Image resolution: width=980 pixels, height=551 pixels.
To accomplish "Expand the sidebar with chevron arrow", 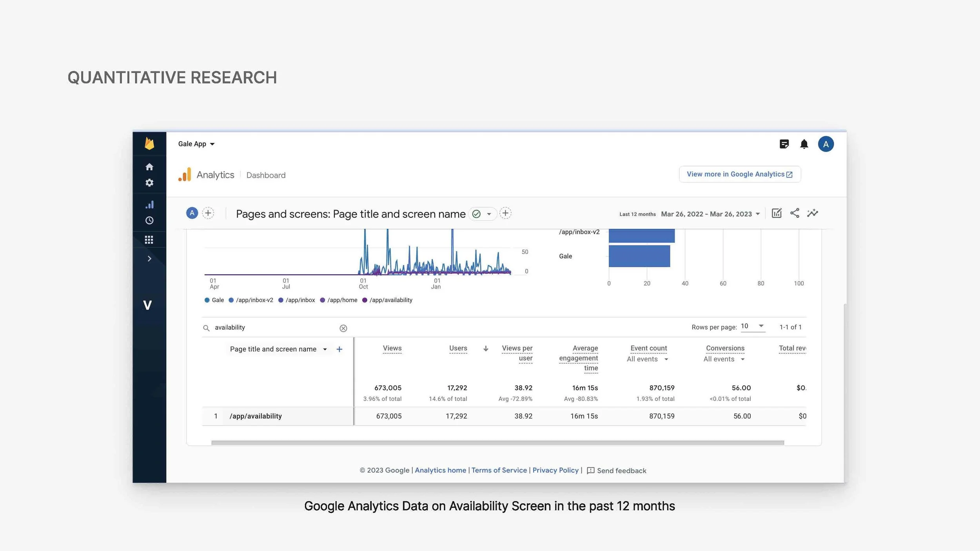I will [x=149, y=259].
